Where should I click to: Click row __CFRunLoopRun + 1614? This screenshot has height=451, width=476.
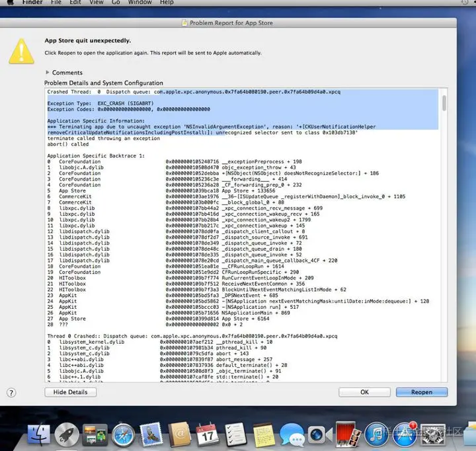coord(166,266)
